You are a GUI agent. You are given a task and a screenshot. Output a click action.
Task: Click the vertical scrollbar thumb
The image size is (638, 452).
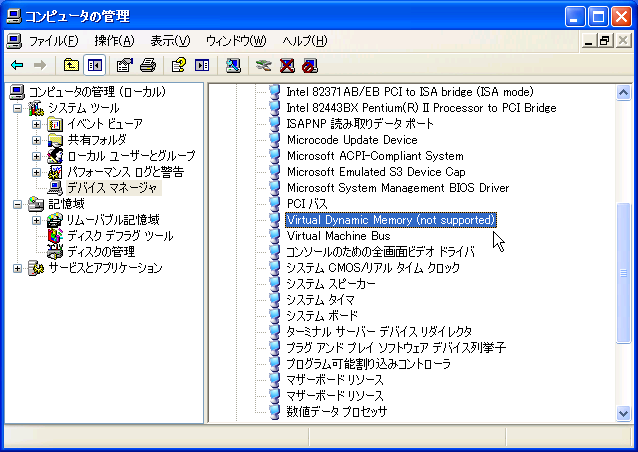pyautogui.click(x=623, y=273)
